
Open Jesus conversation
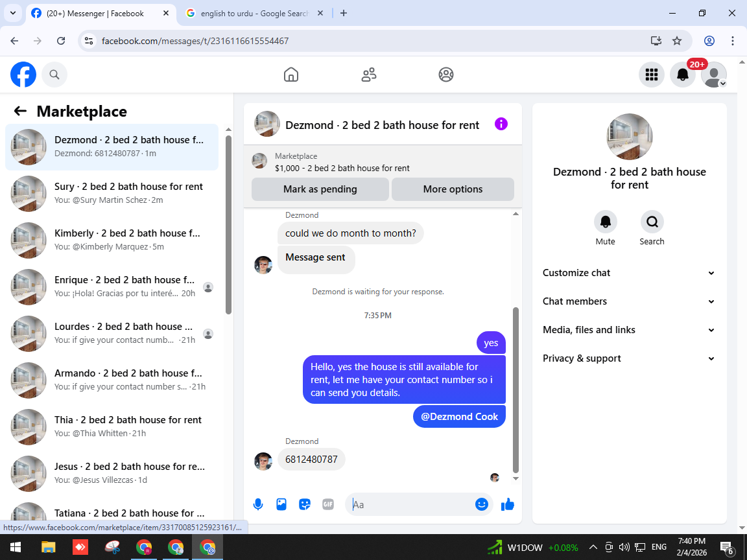112,473
